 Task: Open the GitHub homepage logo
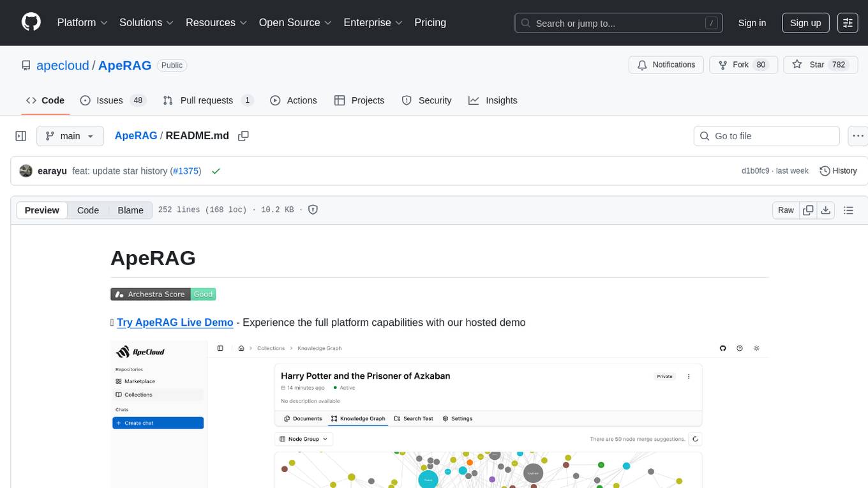tap(31, 22)
